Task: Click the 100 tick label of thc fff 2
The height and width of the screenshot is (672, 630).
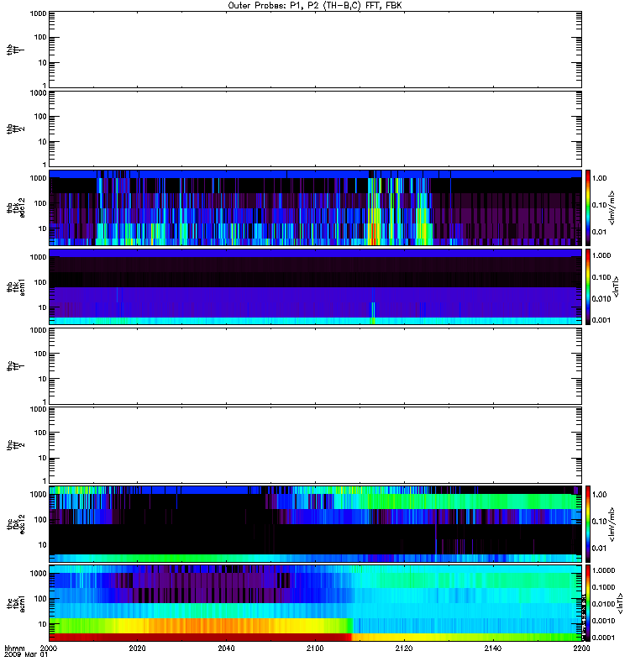Action: 40,433
